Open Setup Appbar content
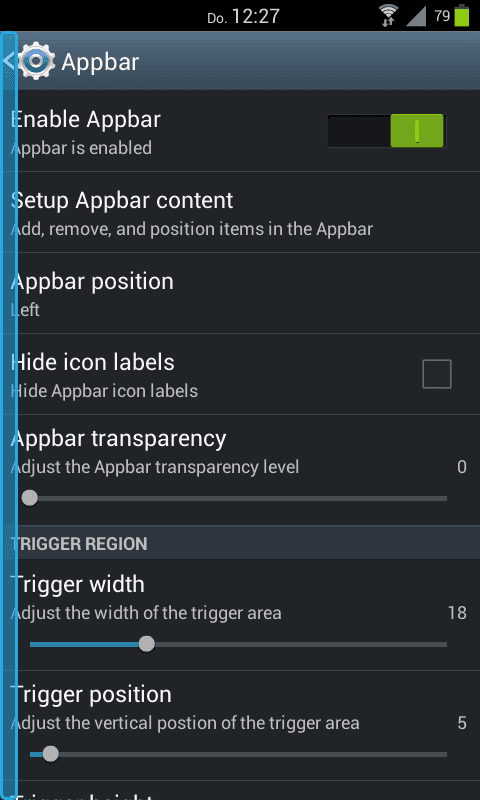 pyautogui.click(x=240, y=212)
